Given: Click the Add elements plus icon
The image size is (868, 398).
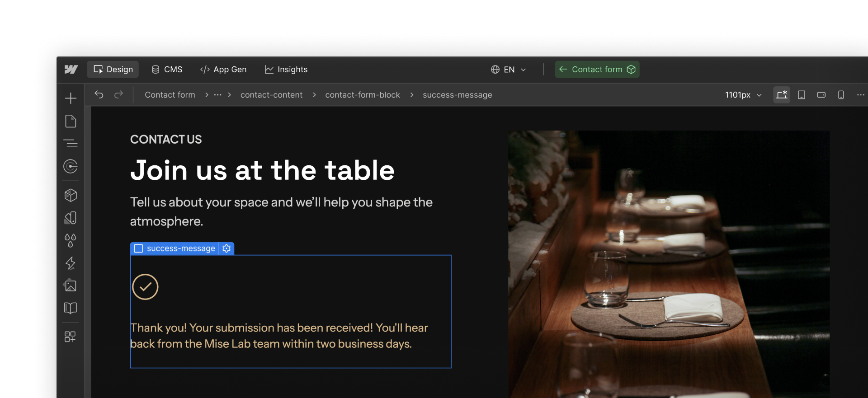Looking at the screenshot, I should pyautogui.click(x=71, y=98).
